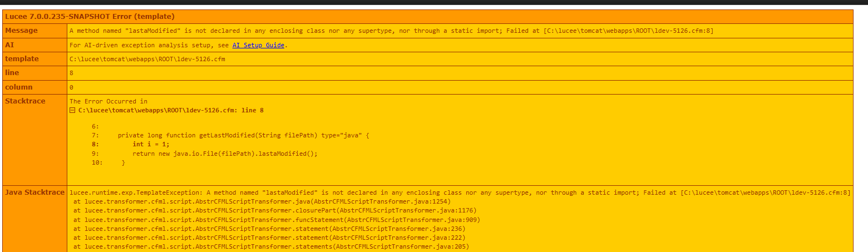The image size is (868, 252).
Task: Click stack frame closurePart AbstrCFMLScriptTransformer.java:1176
Action: tap(275, 210)
